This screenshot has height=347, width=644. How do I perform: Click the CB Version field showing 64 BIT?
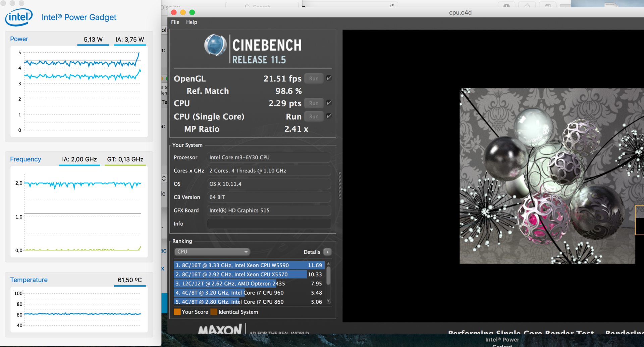click(x=269, y=197)
